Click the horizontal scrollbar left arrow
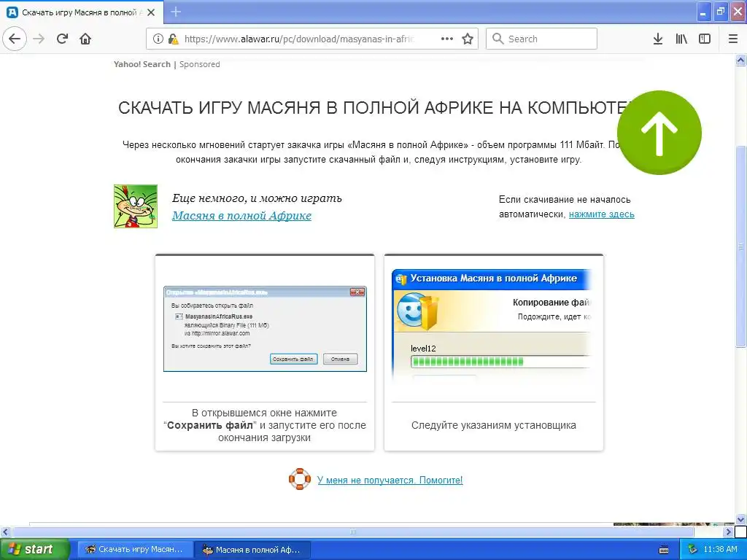The height and width of the screenshot is (560, 747). point(6,532)
